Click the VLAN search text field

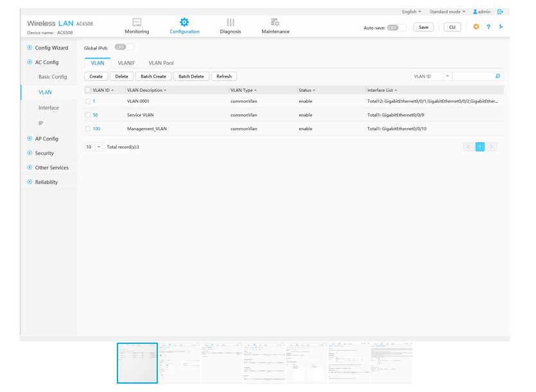coord(473,76)
